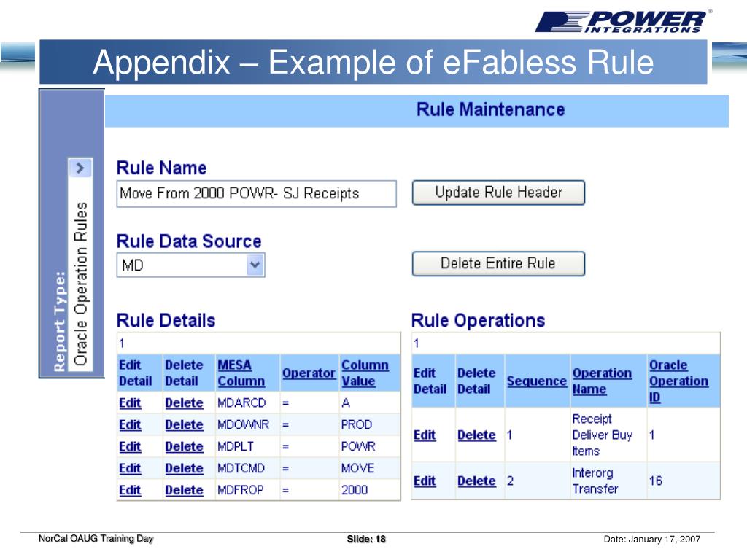Edit the Interorg Transfer operation
The width and height of the screenshot is (747, 560).
coord(425,481)
